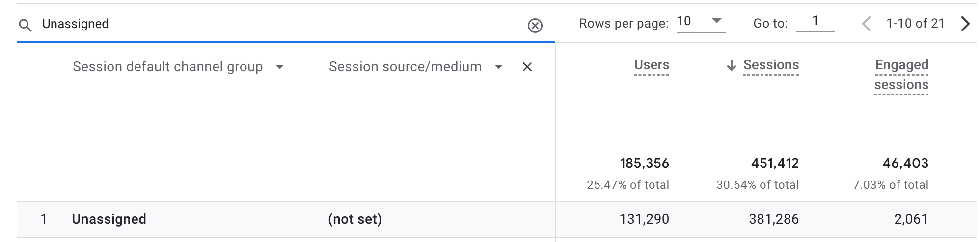The image size is (980, 242).
Task: Select the Unassigned row label
Action: 109,219
